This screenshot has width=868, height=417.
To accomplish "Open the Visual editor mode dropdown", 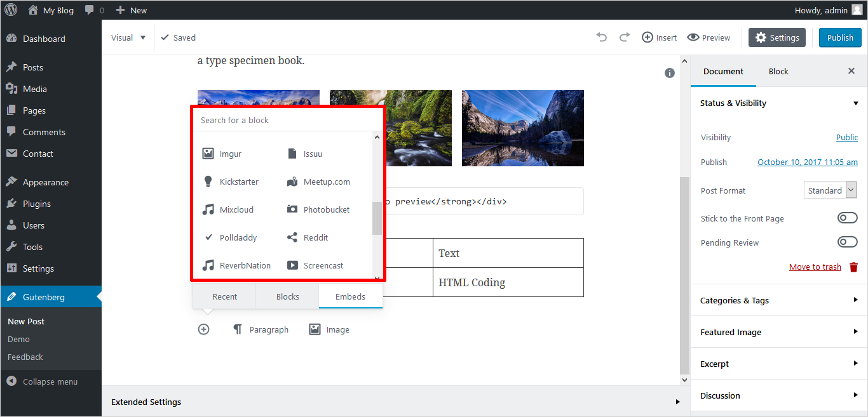I will (128, 37).
